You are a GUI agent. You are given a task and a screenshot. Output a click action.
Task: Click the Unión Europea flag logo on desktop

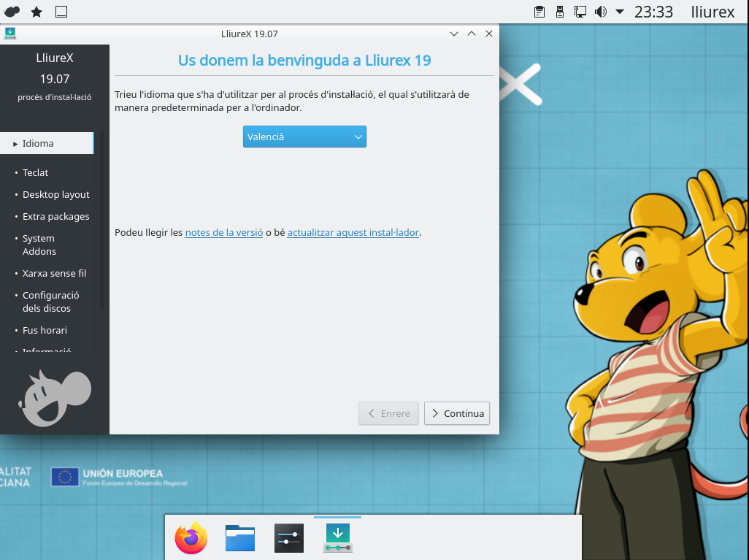click(65, 477)
